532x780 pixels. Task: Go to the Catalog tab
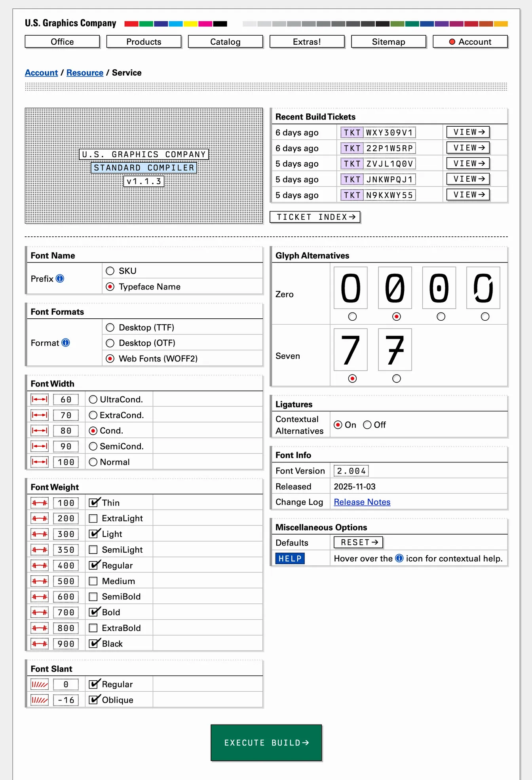pos(225,42)
